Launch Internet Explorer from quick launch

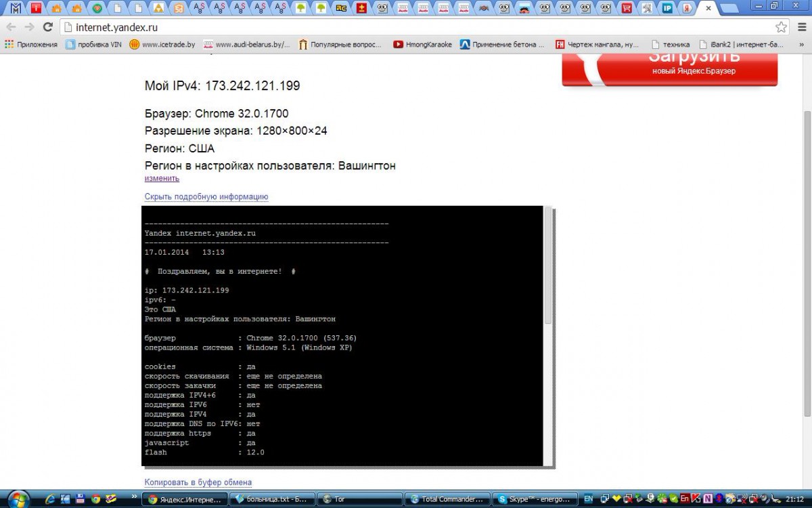50,499
